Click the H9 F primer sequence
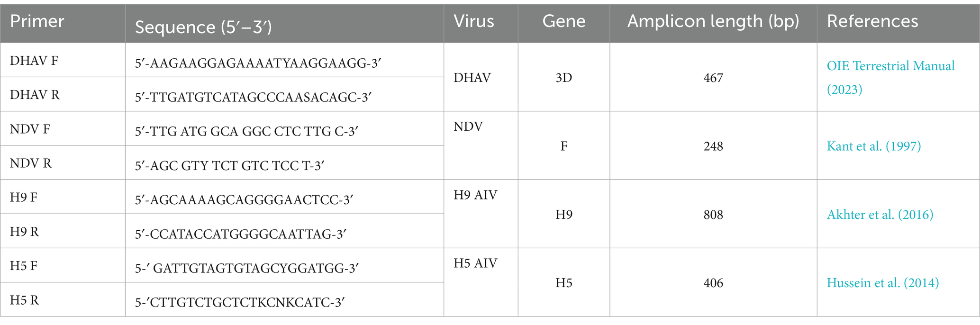980x325 pixels. click(x=244, y=200)
